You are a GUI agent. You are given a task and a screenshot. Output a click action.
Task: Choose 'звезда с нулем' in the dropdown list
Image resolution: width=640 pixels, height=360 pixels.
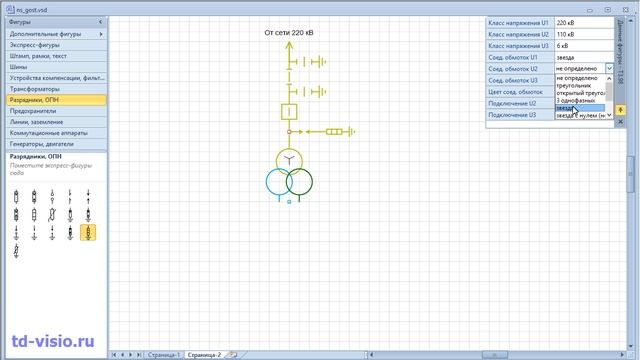click(580, 116)
